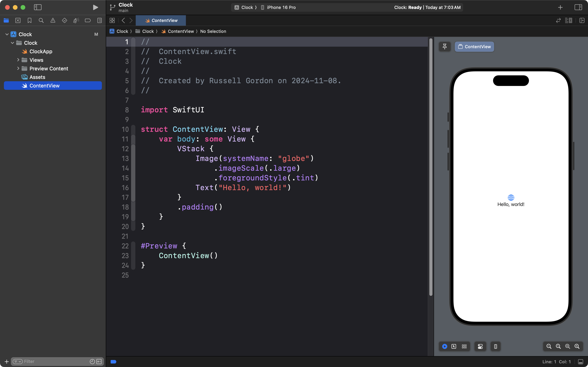The image size is (588, 367).
Task: Open the related items grid icon
Action: 112,21
